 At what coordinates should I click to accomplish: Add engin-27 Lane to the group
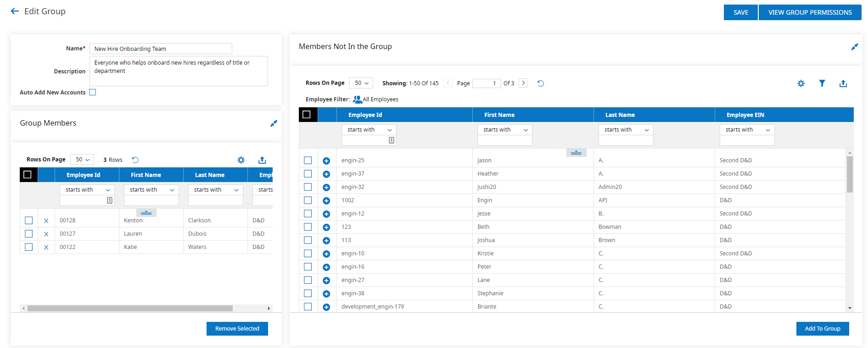(x=326, y=280)
